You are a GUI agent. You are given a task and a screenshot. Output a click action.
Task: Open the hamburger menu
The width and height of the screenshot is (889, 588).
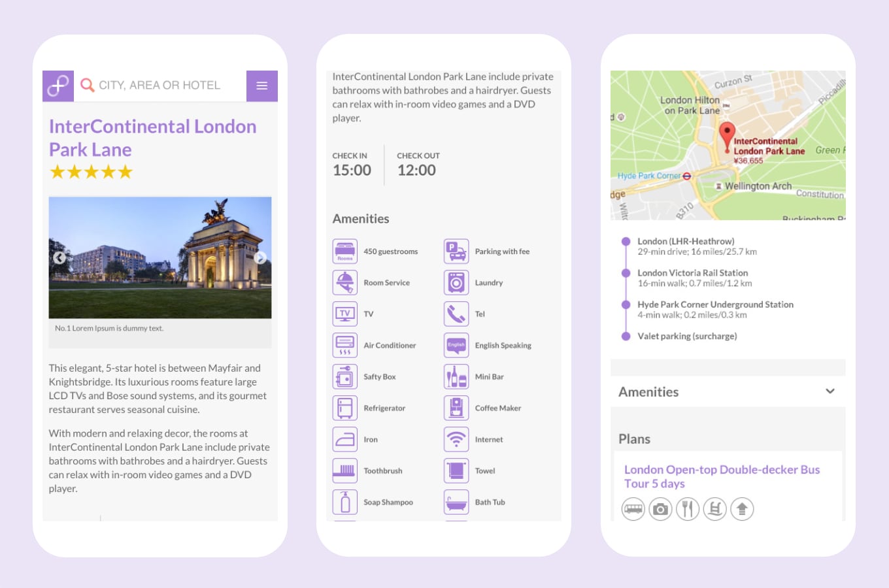[261, 86]
